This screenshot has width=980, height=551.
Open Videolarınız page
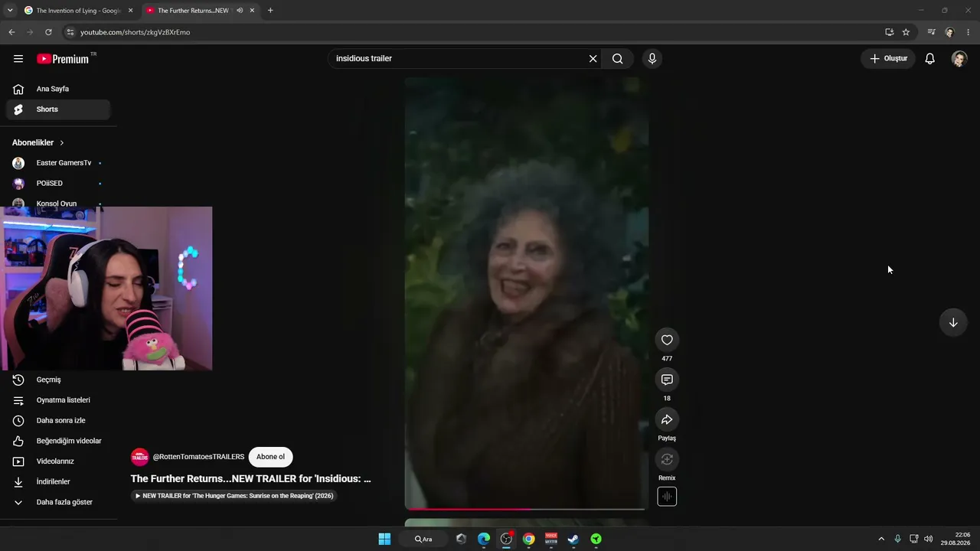[60, 461]
